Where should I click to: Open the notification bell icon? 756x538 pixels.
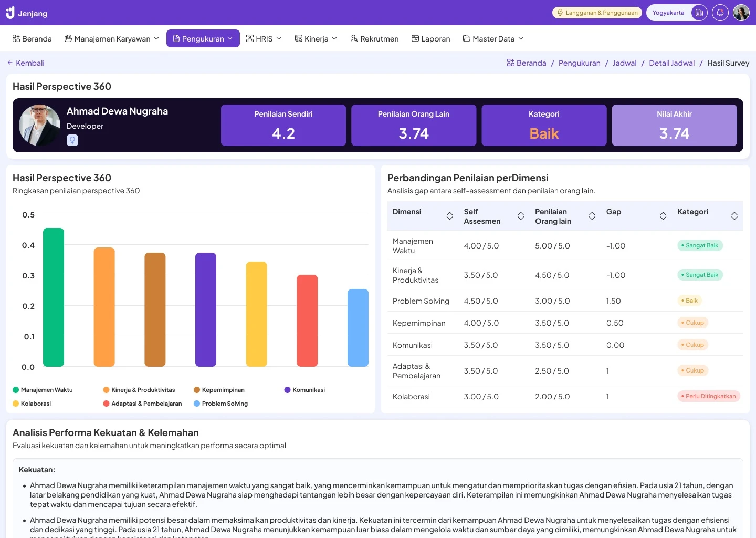click(720, 13)
